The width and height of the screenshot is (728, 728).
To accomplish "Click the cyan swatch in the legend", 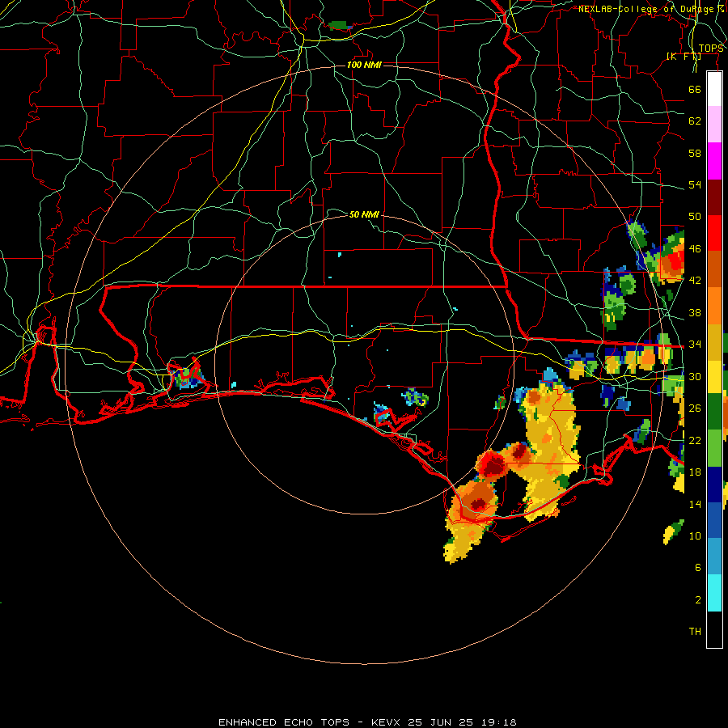I will [x=714, y=594].
